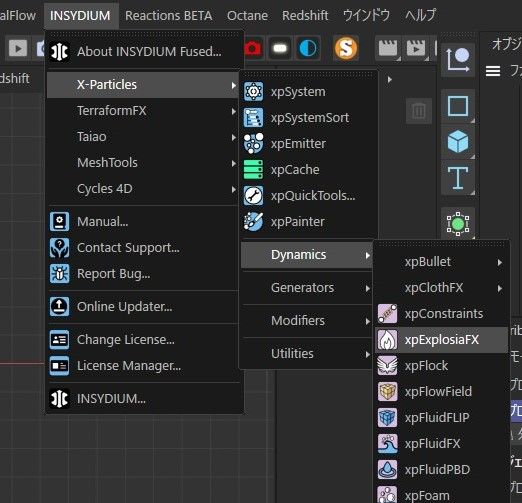
Task: Choose the xpPainter brush icon
Action: (253, 222)
